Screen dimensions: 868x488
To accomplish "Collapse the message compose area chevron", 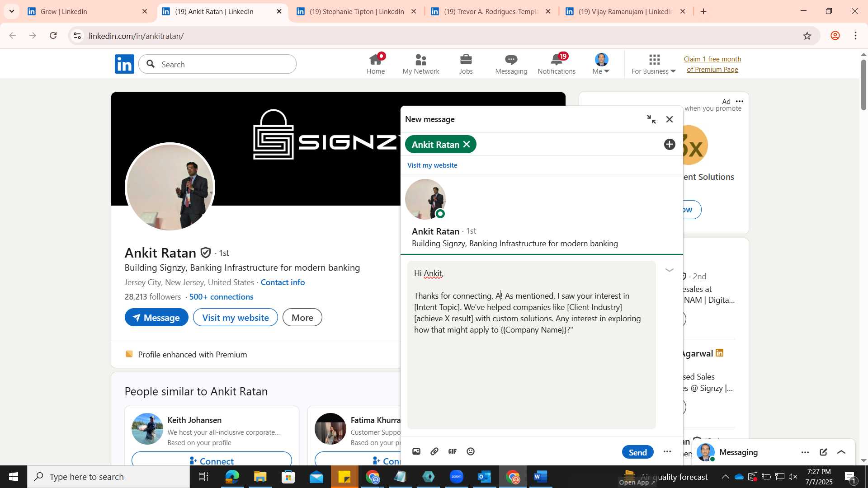I will (670, 270).
